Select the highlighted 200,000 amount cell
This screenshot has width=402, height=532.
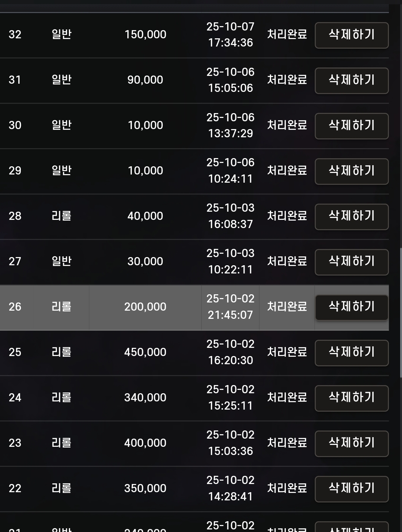pyautogui.click(x=145, y=307)
